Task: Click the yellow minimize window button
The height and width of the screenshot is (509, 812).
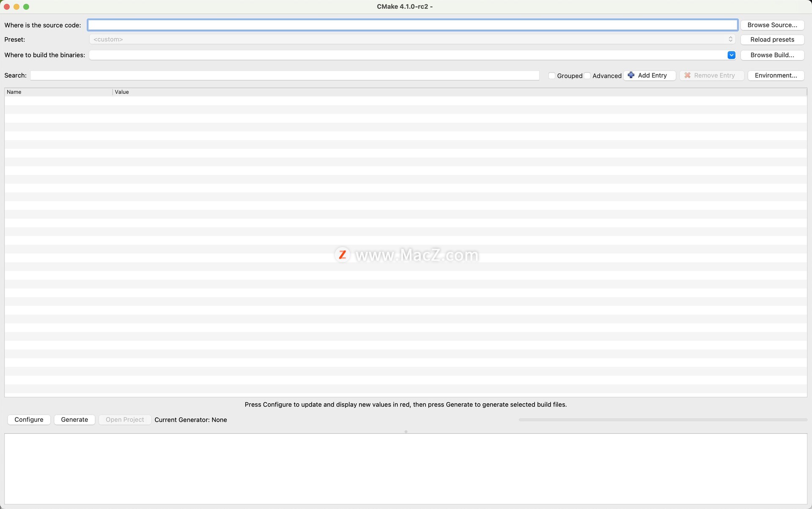Action: [x=16, y=6]
